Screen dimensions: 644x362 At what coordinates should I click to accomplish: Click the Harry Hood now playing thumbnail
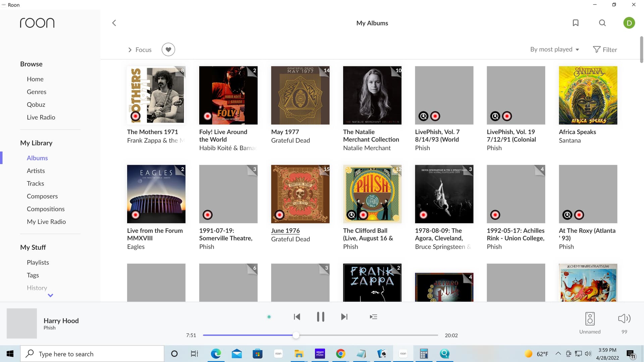22,323
